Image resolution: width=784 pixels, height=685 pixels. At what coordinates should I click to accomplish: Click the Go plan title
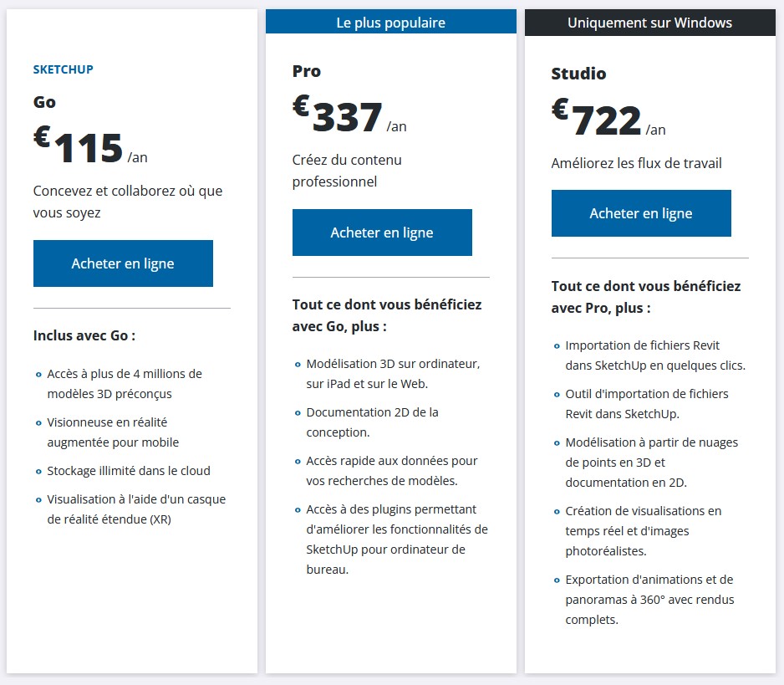(x=44, y=102)
